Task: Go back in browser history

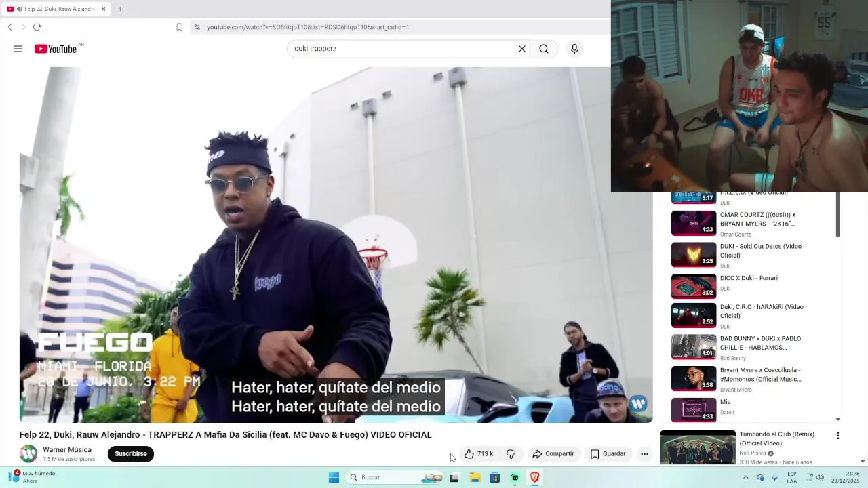Action: (9, 27)
